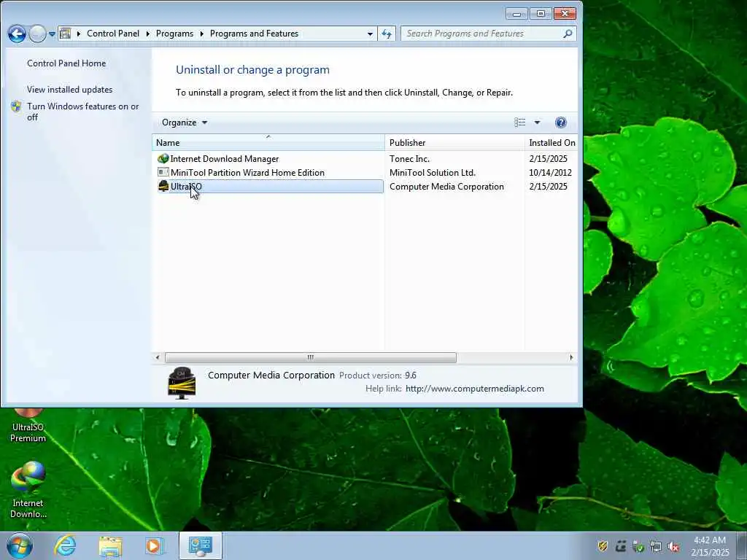Open View installed updates
The height and width of the screenshot is (560, 747).
pyautogui.click(x=69, y=90)
